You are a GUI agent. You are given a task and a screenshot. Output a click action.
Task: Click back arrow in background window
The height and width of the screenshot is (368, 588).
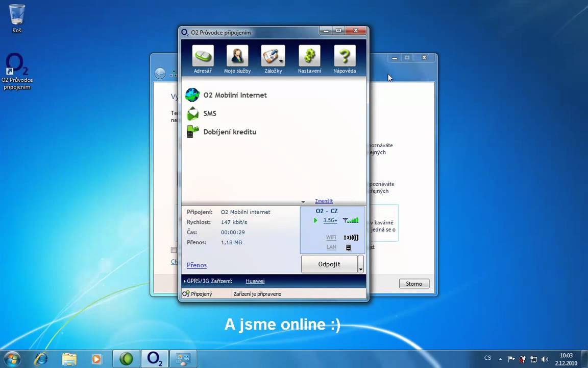(160, 73)
